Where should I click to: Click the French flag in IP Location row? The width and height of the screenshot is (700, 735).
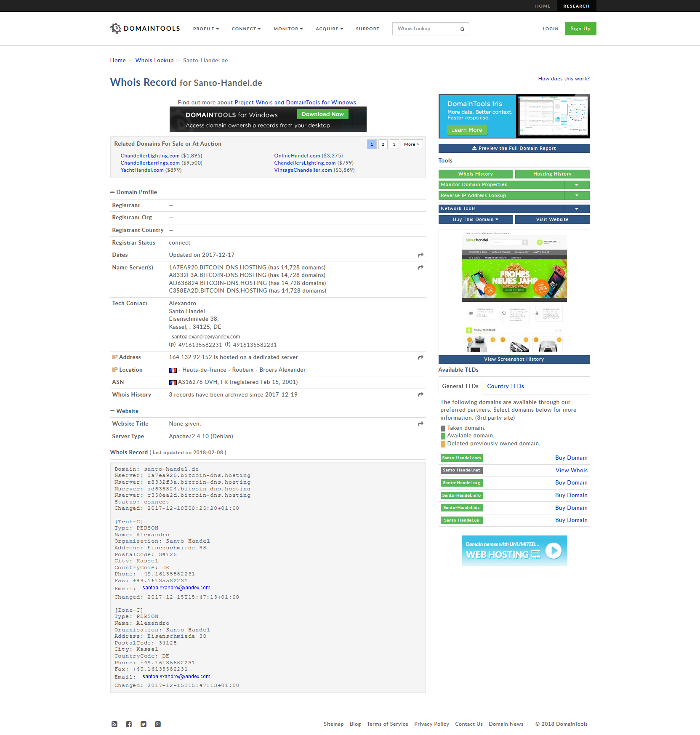pyautogui.click(x=173, y=370)
